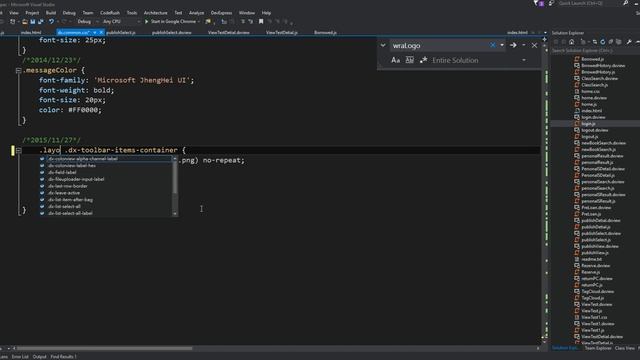Open the CodeRush menu

tap(110, 13)
